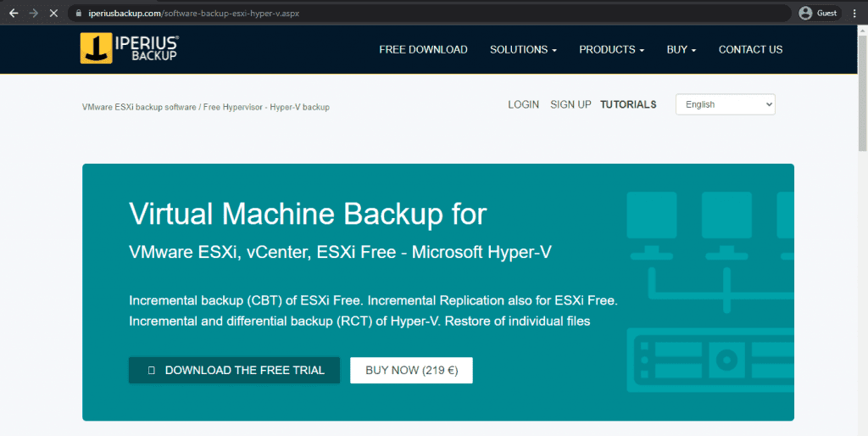
Task: Expand the Solutions dropdown menu
Action: click(523, 49)
